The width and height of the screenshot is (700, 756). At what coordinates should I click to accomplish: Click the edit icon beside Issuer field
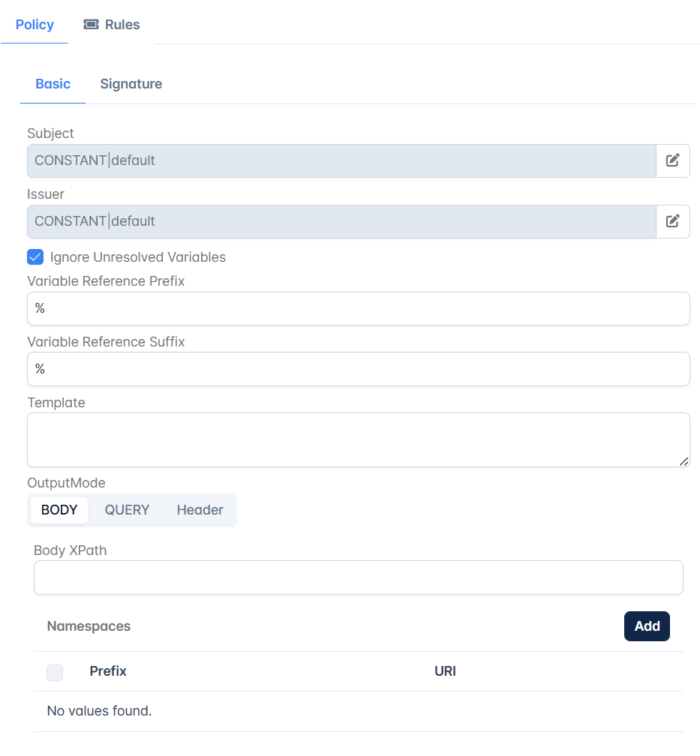coord(673,221)
